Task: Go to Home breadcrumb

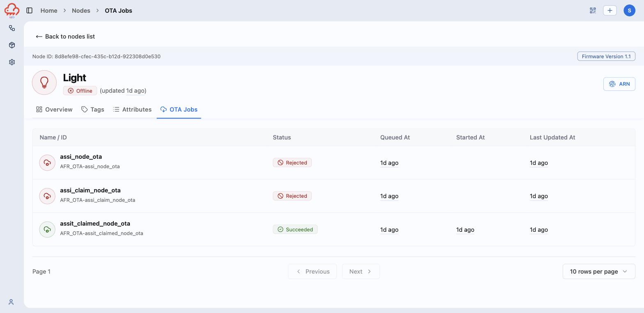Action: click(49, 10)
